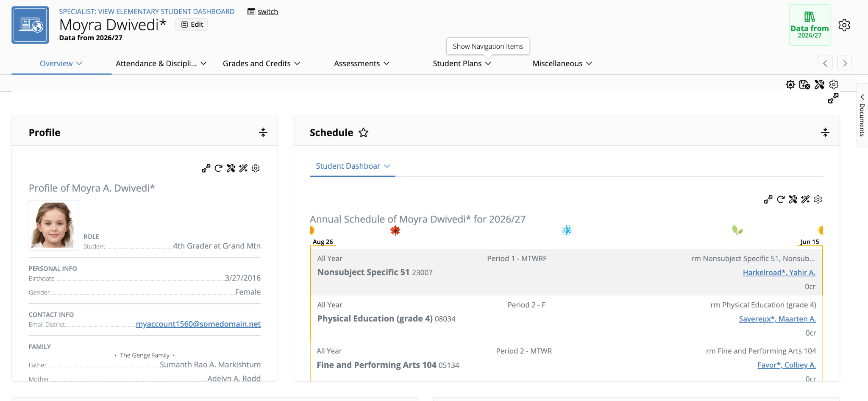Open the Annual Schedule widget tools icon
The image size is (868, 401).
tap(793, 199)
